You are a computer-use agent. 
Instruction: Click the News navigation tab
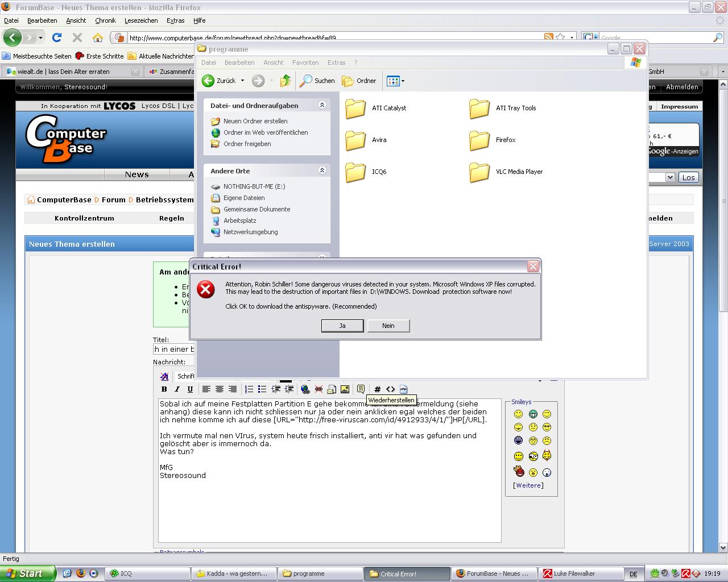click(136, 174)
